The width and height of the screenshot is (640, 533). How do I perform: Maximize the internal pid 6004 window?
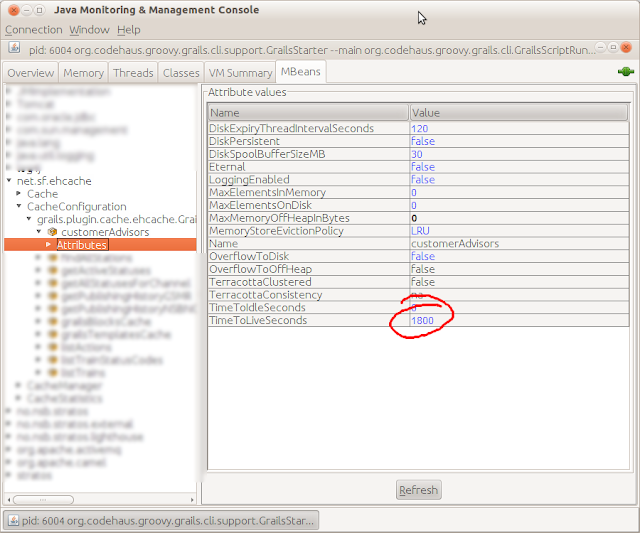tap(613, 47)
